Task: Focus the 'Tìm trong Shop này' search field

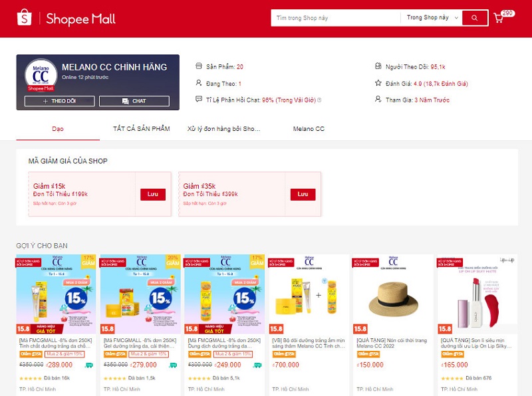Action: click(335, 18)
